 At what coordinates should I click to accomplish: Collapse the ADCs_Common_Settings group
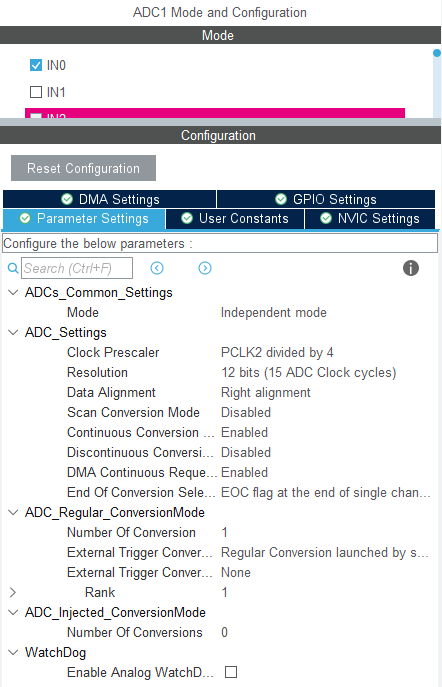click(13, 292)
